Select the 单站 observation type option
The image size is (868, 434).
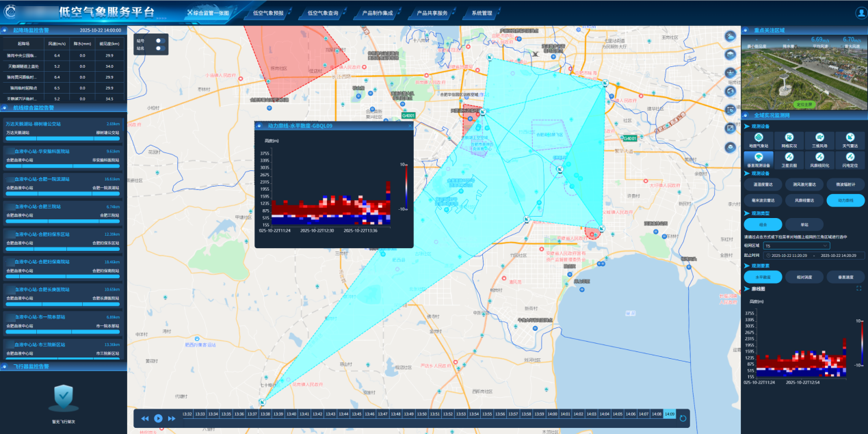coord(798,225)
